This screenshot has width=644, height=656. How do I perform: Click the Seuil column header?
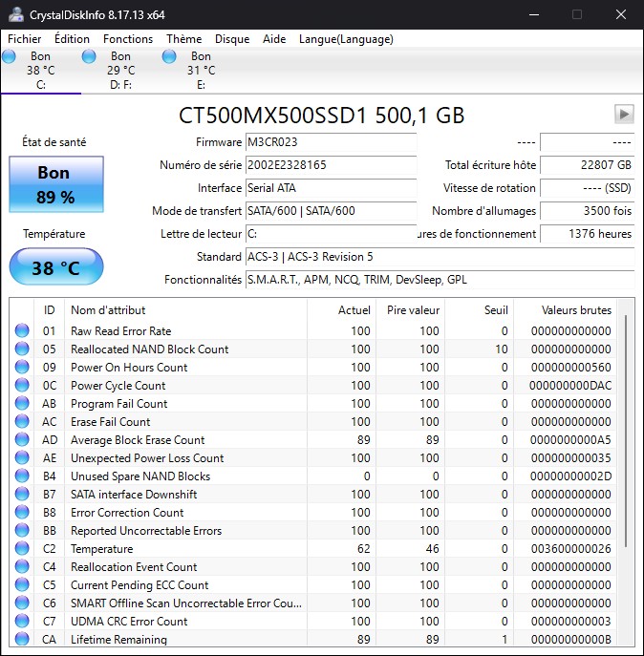point(480,310)
